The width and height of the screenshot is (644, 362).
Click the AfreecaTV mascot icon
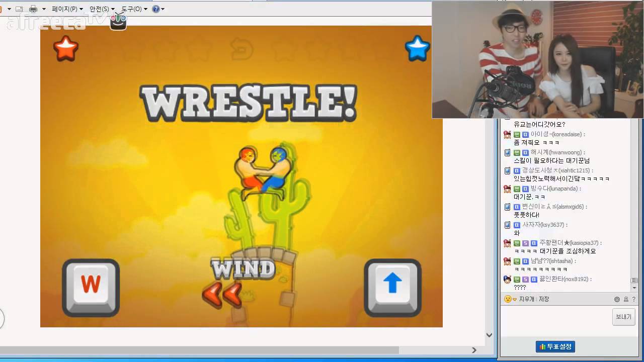click(118, 21)
